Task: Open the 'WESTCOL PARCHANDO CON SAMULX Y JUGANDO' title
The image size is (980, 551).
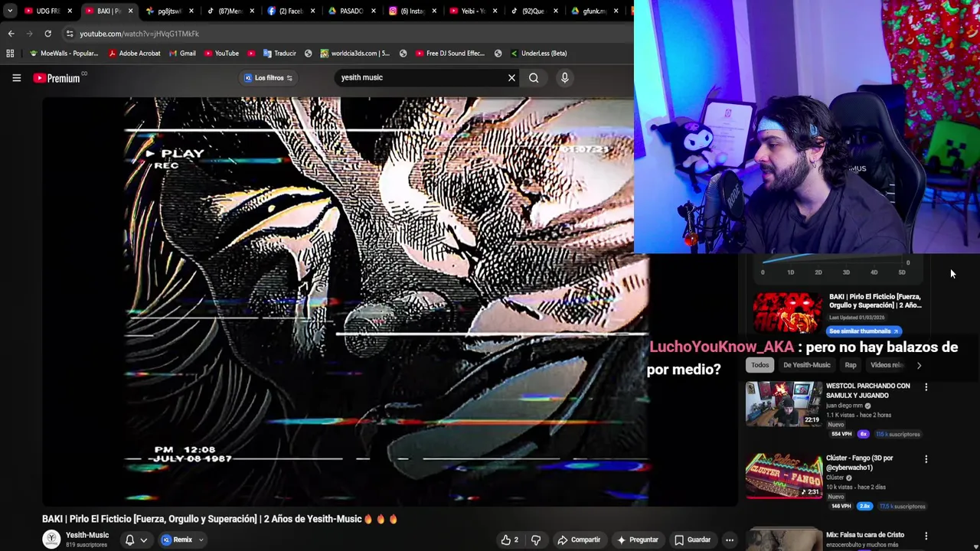Action: coord(867,390)
